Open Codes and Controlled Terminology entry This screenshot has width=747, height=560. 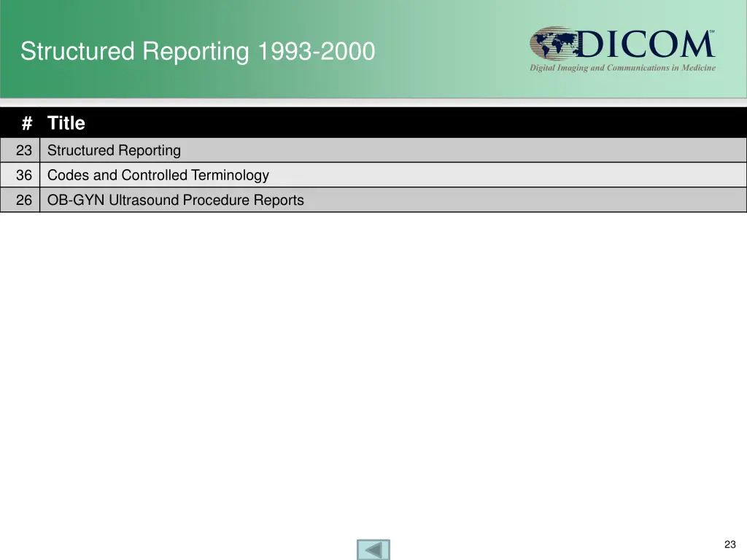point(158,176)
